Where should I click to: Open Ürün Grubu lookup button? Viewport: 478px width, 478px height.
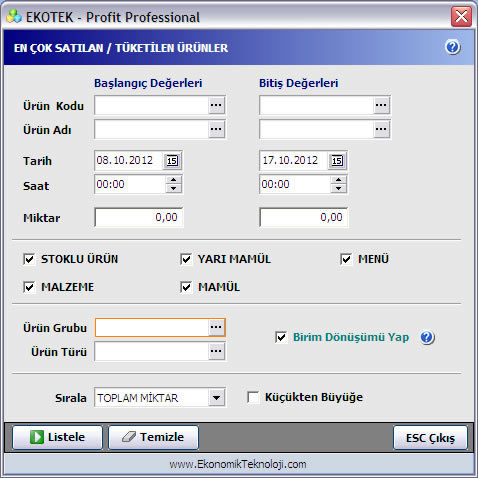pos(216,327)
